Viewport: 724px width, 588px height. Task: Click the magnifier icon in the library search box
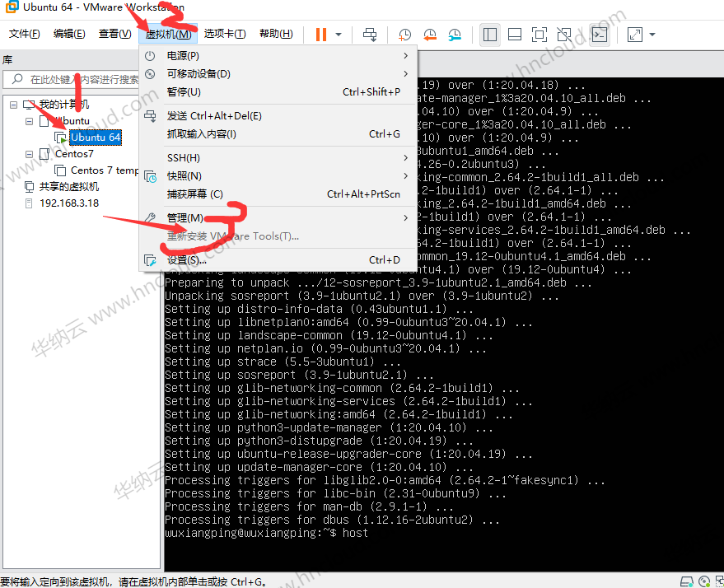(17, 79)
